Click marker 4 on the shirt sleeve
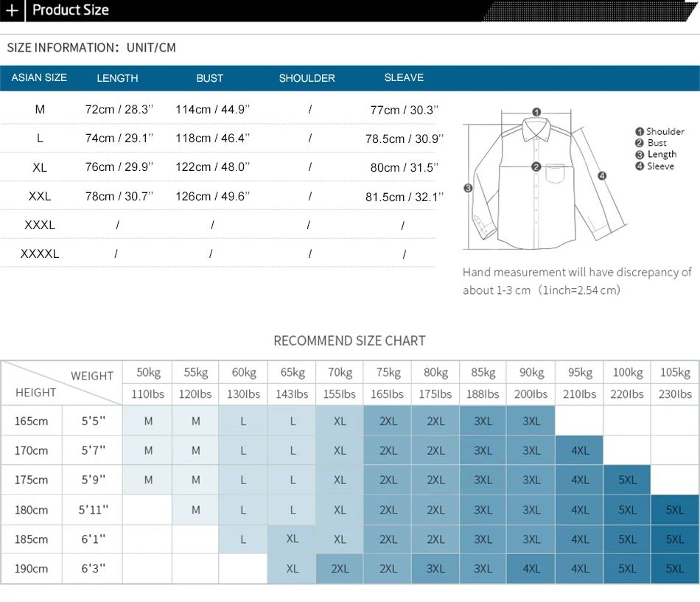 coord(602,175)
